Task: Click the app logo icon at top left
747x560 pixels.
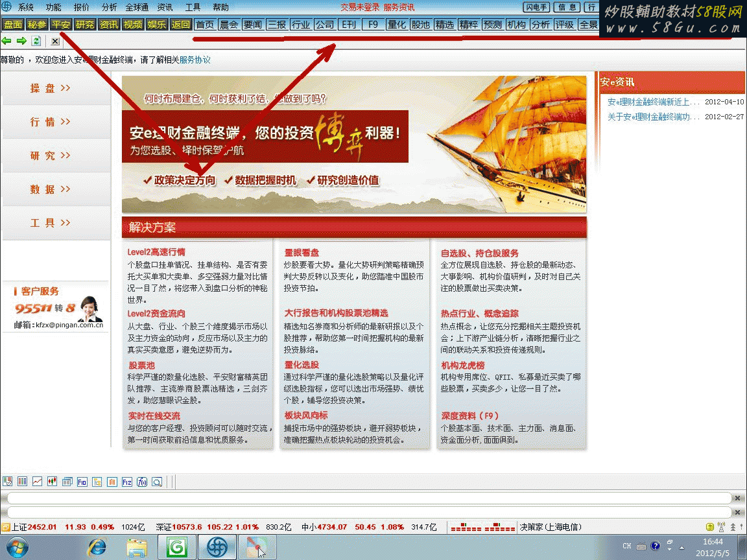Action: tap(6, 6)
